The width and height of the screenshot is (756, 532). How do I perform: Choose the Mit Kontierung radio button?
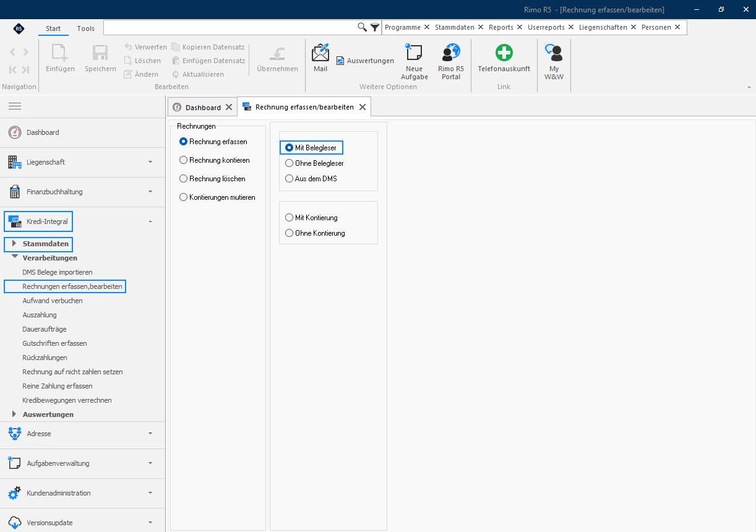tap(289, 218)
